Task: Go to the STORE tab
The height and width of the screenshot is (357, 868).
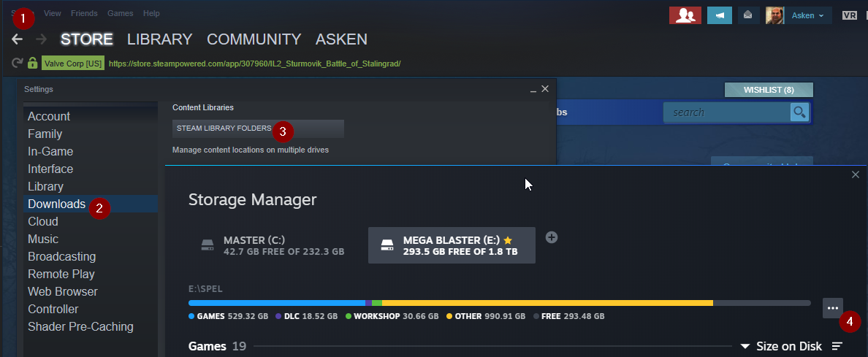Action: tap(87, 39)
